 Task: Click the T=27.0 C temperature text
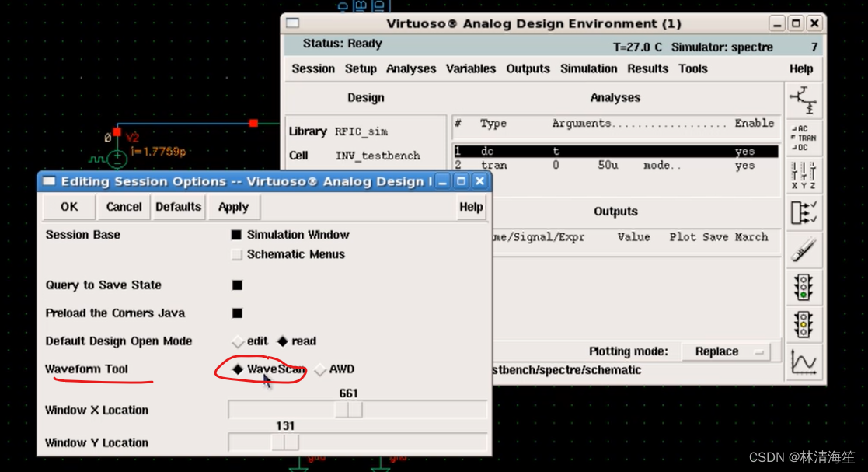pos(637,47)
